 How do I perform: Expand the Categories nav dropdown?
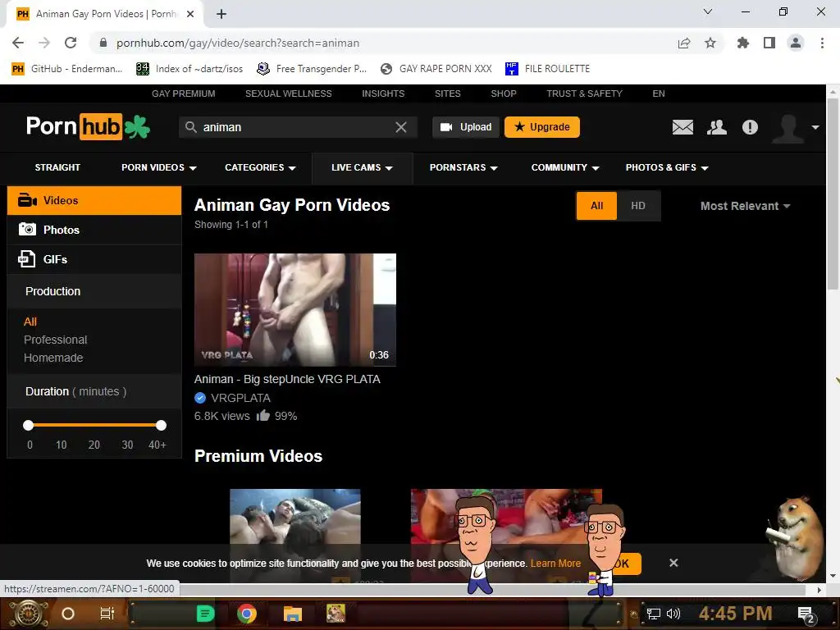pyautogui.click(x=260, y=167)
